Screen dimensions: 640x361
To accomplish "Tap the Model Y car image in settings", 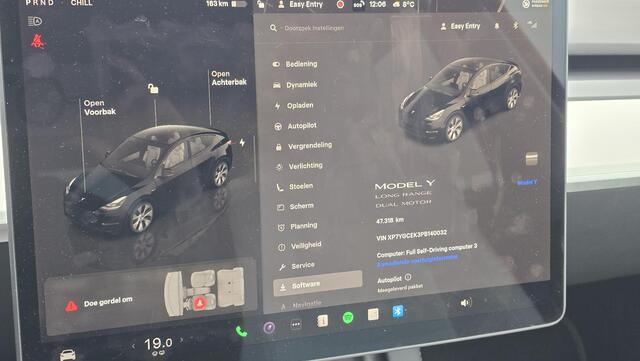I will coord(460,100).
